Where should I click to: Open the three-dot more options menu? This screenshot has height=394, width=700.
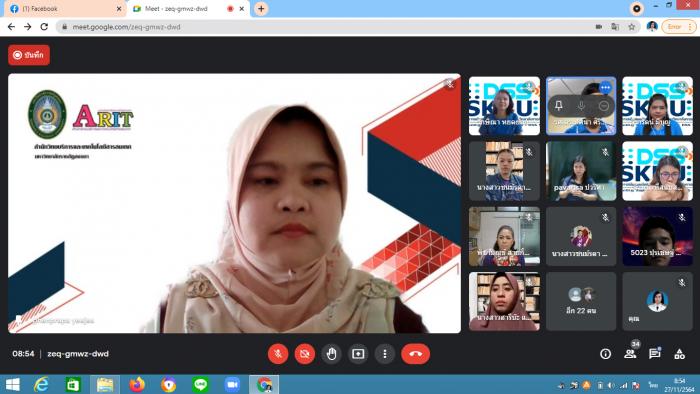pos(385,354)
